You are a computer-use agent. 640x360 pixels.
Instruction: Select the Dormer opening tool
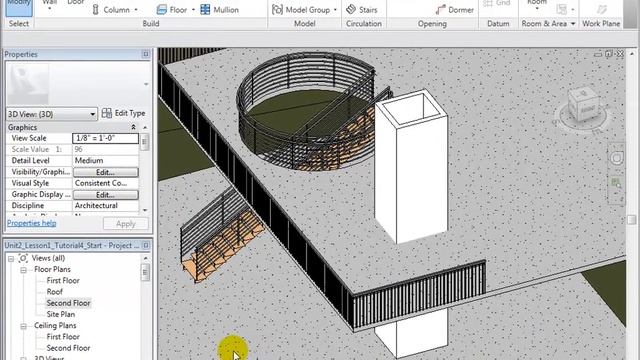[x=455, y=9]
